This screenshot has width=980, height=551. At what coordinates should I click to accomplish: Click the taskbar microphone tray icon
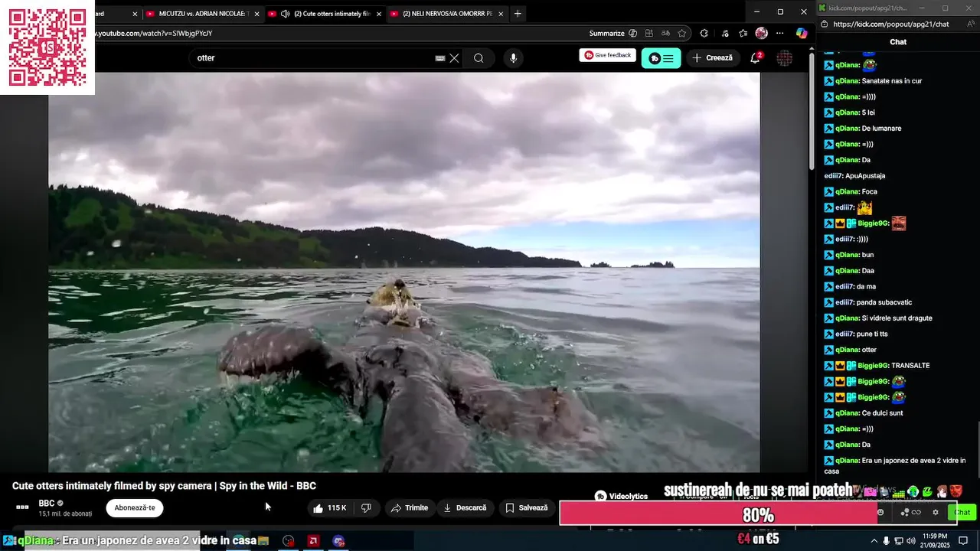click(887, 541)
